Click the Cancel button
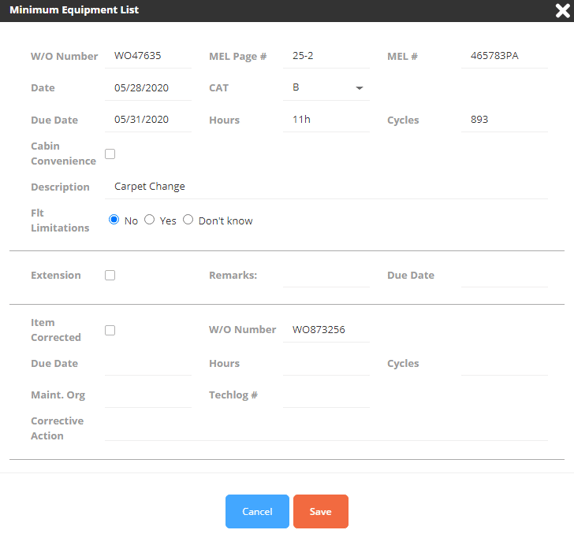Viewport: 574px width, 541px height. pos(257,511)
